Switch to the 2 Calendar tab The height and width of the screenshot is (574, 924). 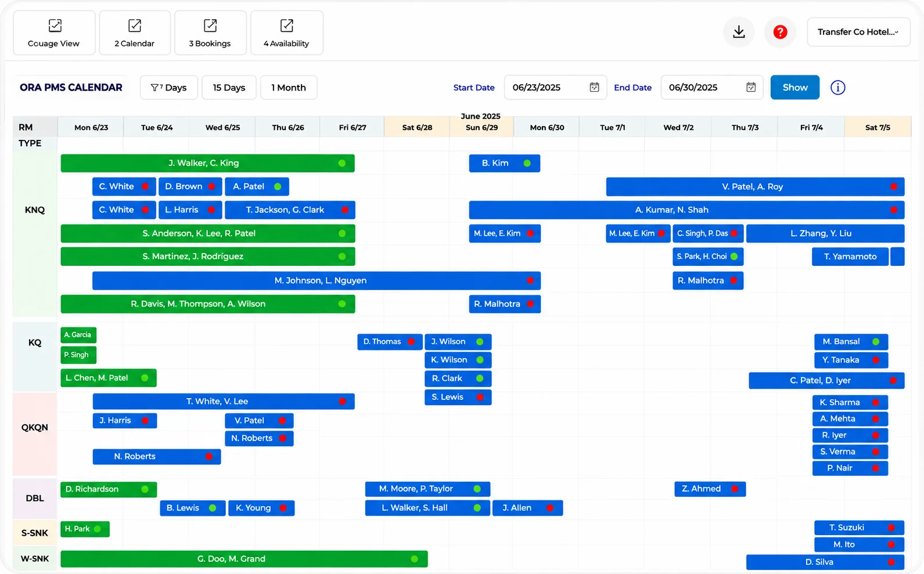[x=135, y=33]
